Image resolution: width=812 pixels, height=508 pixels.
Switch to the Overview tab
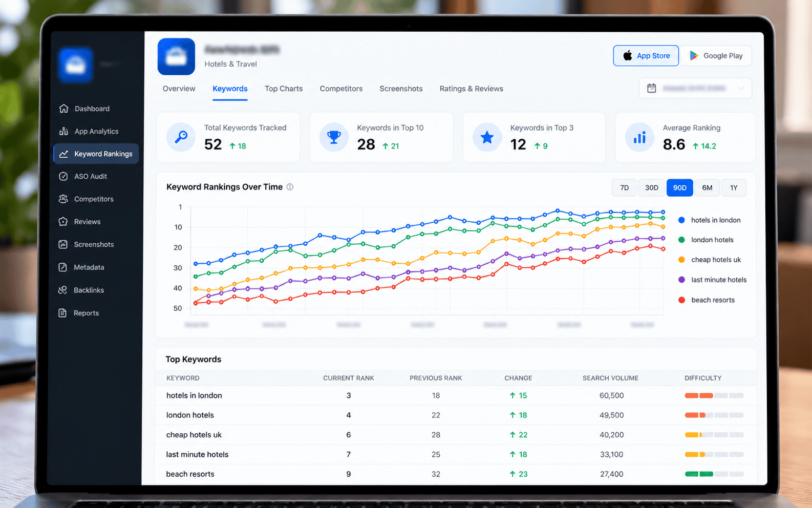179,89
